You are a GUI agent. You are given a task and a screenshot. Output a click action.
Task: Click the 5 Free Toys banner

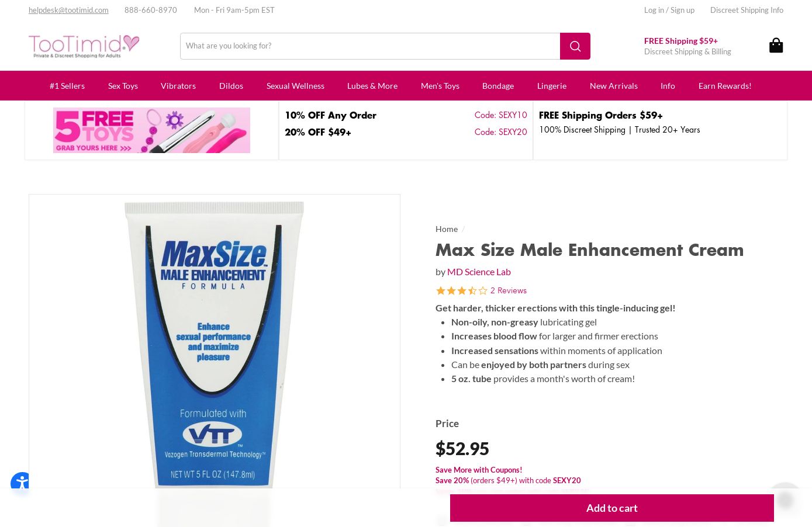(x=151, y=130)
